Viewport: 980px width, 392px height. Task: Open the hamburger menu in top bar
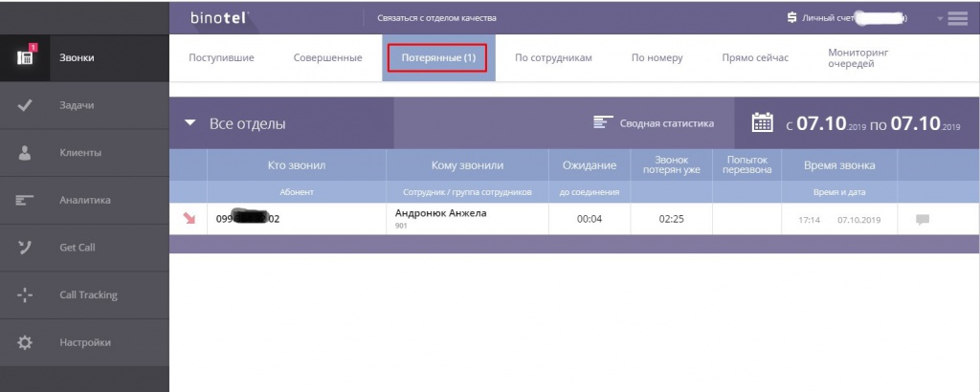pyautogui.click(x=957, y=19)
